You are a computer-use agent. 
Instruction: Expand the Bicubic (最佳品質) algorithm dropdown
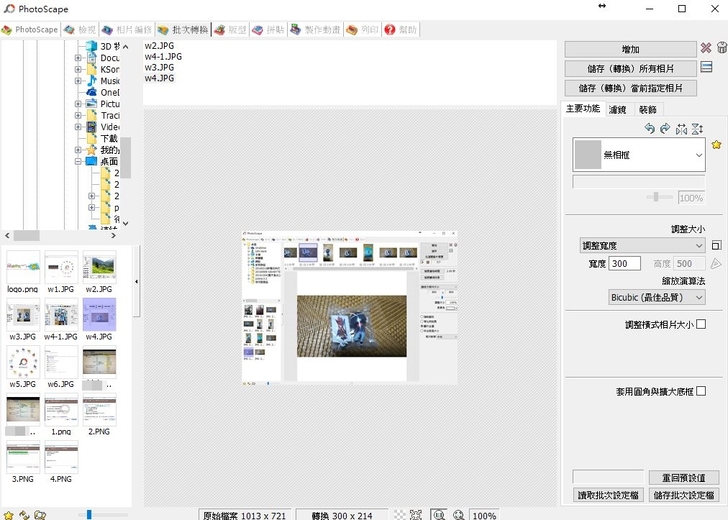pos(656,297)
